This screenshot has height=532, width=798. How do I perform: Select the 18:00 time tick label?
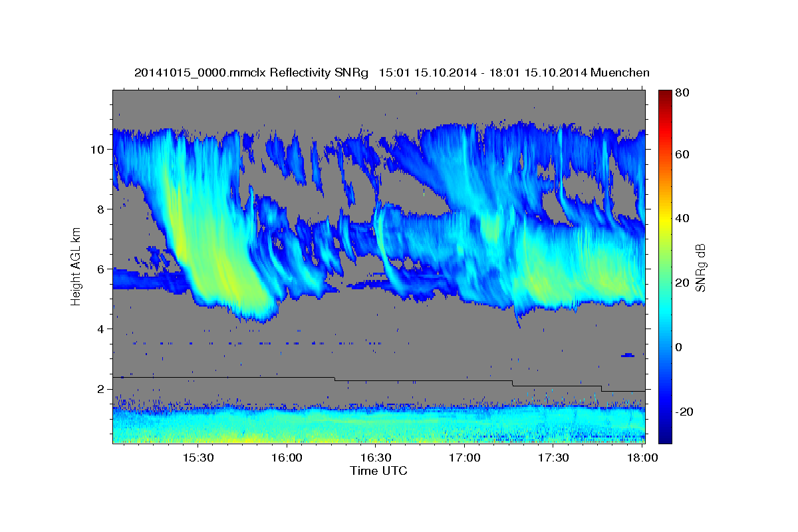[642, 458]
